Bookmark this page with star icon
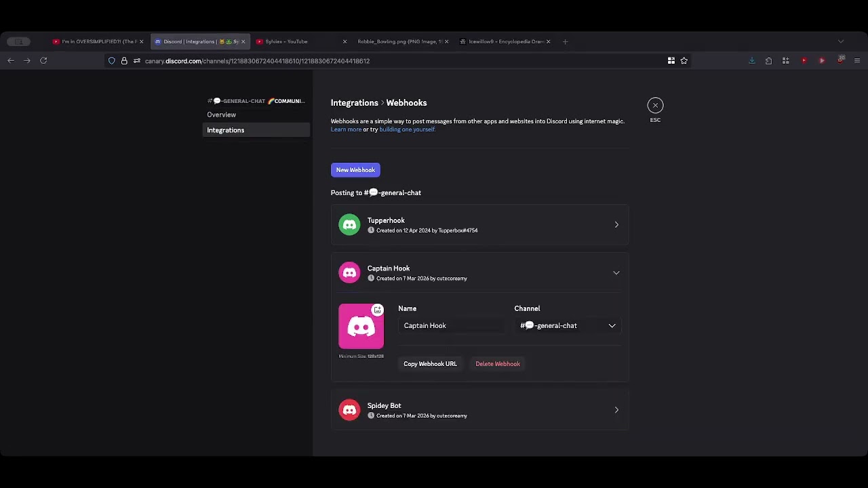This screenshot has width=868, height=488. [684, 61]
